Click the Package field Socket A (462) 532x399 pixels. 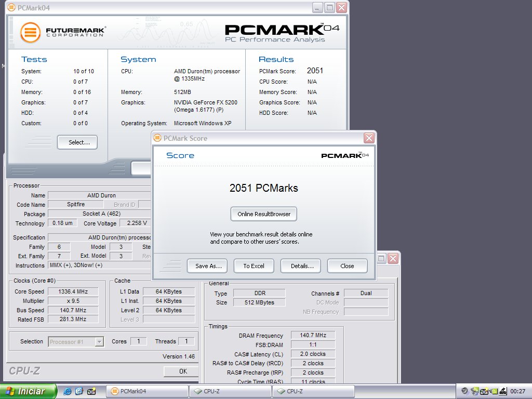(99, 214)
